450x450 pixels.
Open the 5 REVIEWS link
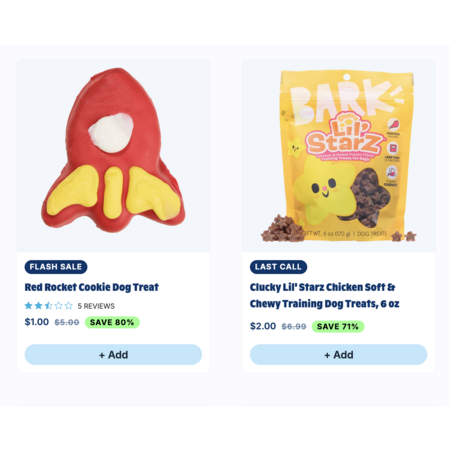pos(96,306)
